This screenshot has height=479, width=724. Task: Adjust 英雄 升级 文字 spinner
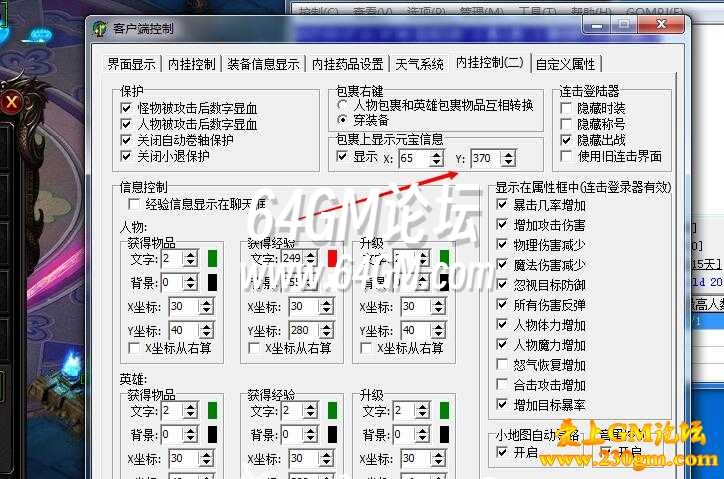coord(422,410)
